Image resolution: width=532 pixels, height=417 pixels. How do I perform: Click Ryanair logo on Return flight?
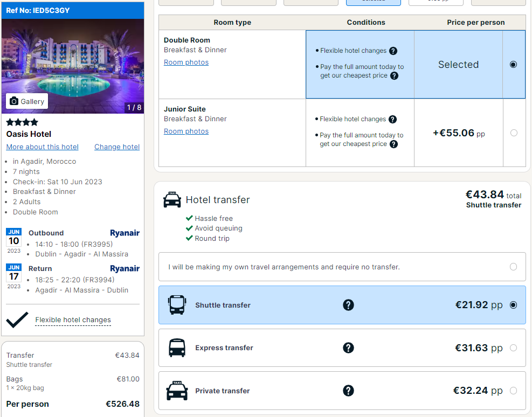coord(125,268)
